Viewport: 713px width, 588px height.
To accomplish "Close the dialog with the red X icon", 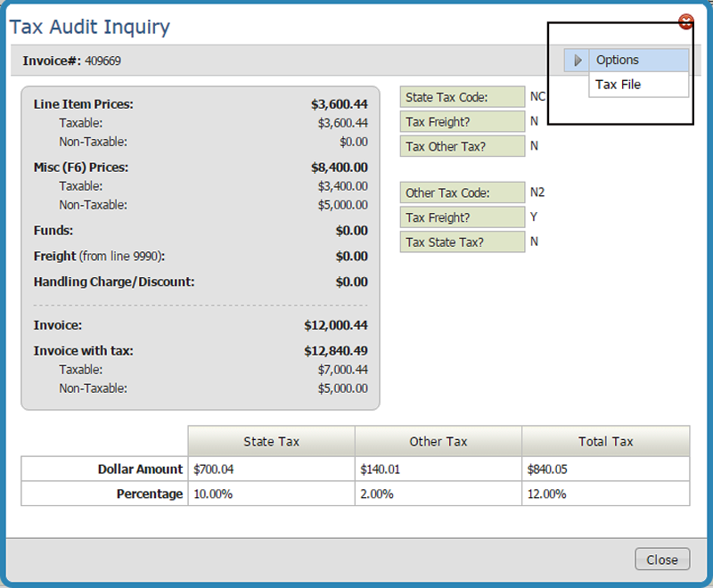I will coord(685,21).
